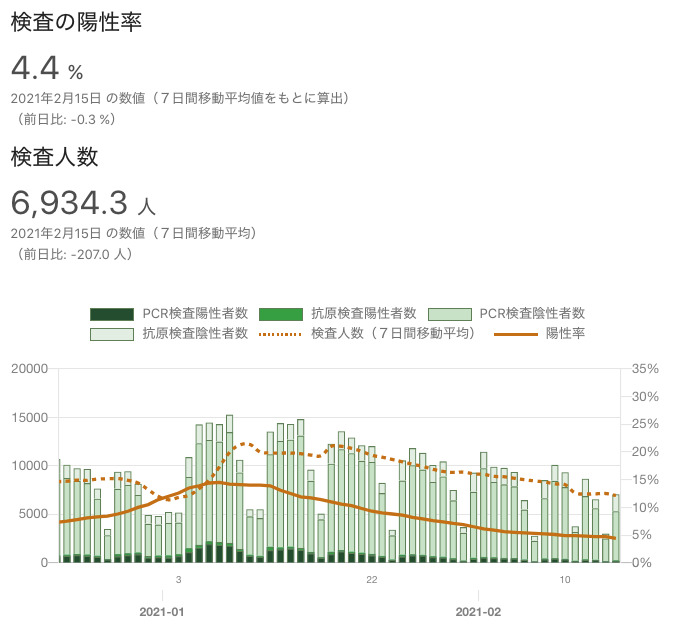Screen dimensions: 676x631
Task: Click the 2021-01 x-axis month label
Action: pyautogui.click(x=162, y=610)
